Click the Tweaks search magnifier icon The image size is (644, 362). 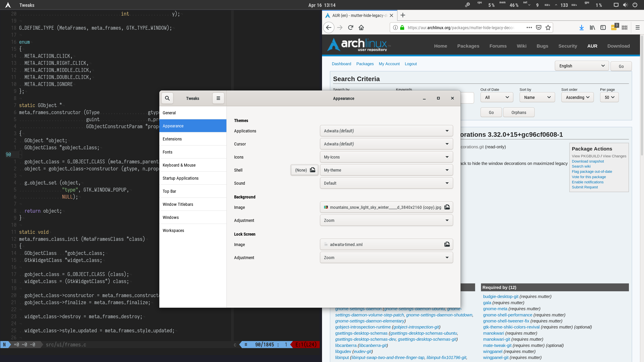click(x=167, y=98)
